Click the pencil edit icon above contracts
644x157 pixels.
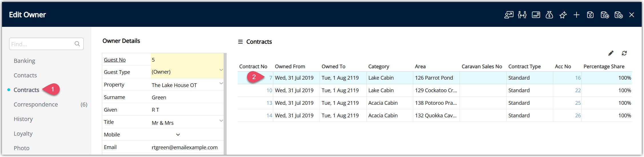pos(611,53)
